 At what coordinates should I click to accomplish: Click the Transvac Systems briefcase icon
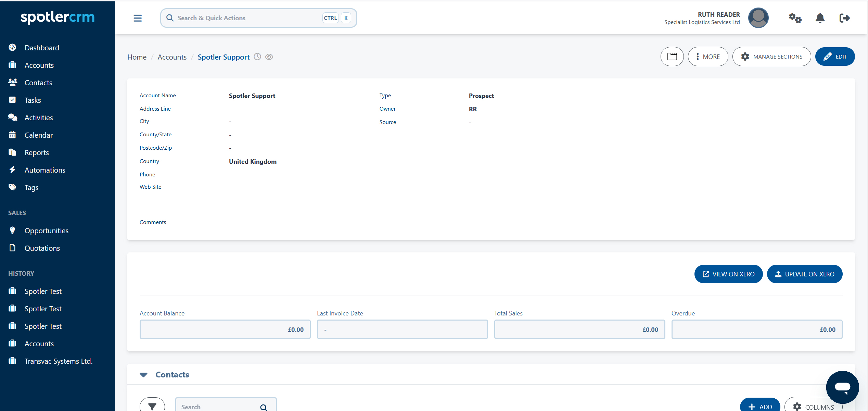click(12, 361)
